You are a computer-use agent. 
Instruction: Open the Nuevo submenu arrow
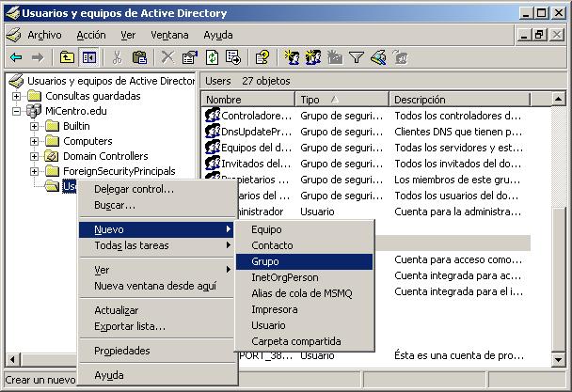pos(229,228)
